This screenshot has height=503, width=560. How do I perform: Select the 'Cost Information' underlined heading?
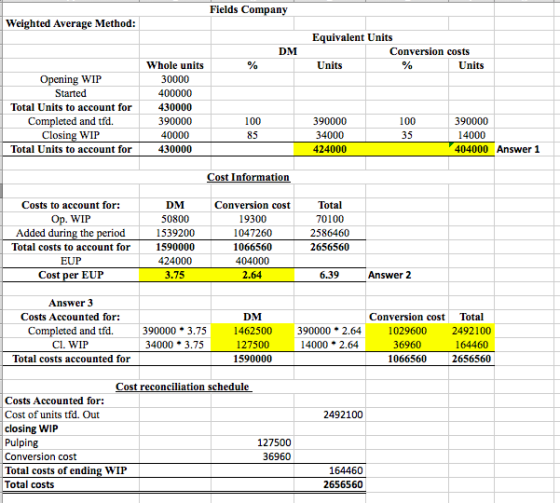(248, 177)
